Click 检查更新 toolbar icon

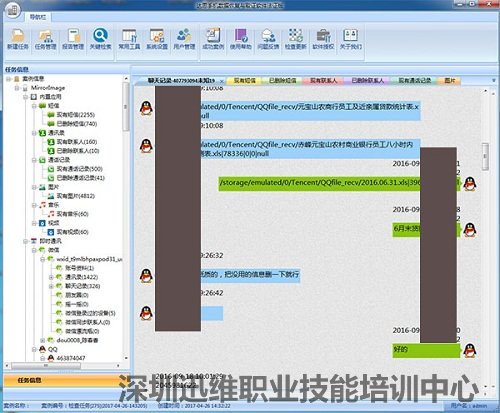pyautogui.click(x=296, y=39)
